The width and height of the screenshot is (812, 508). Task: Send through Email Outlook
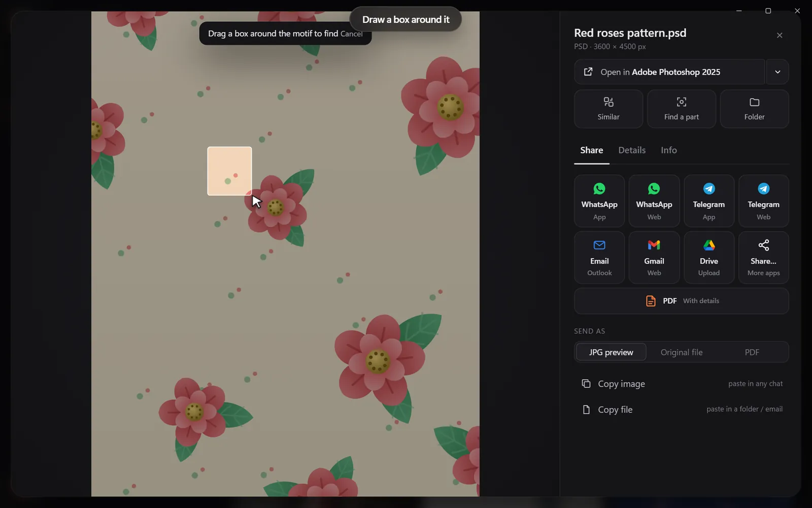coord(599,258)
